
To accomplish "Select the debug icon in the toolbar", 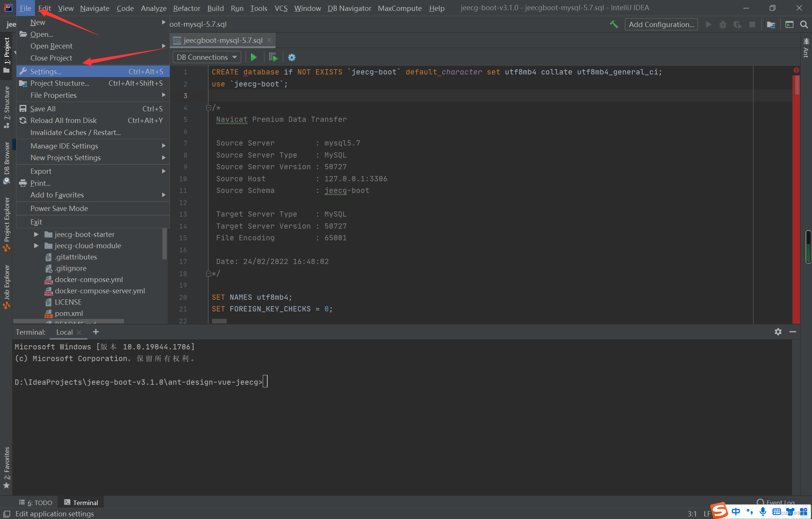I will tap(723, 24).
